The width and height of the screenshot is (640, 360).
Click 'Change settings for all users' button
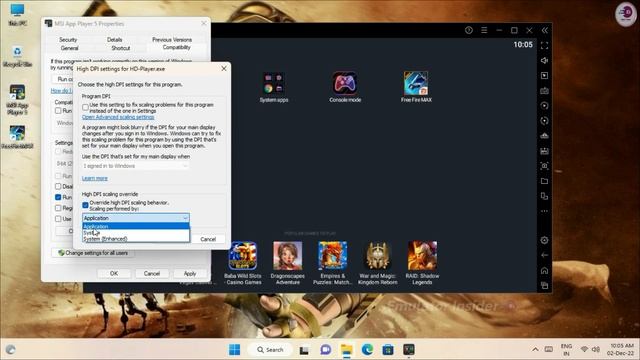pyautogui.click(x=93, y=253)
